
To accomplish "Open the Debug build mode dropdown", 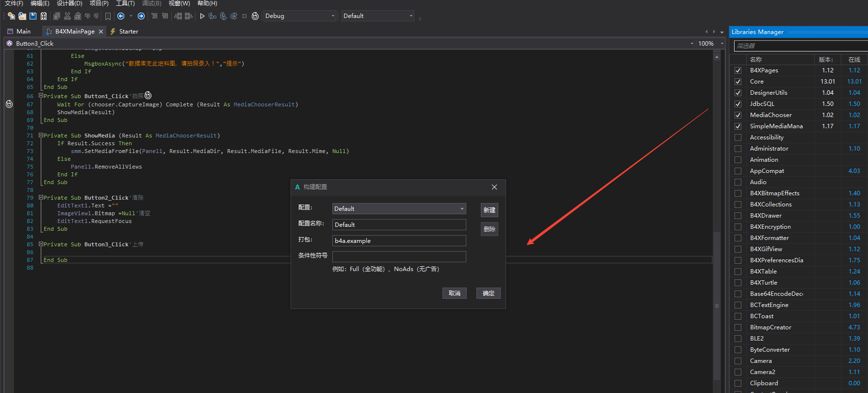I will click(x=300, y=16).
